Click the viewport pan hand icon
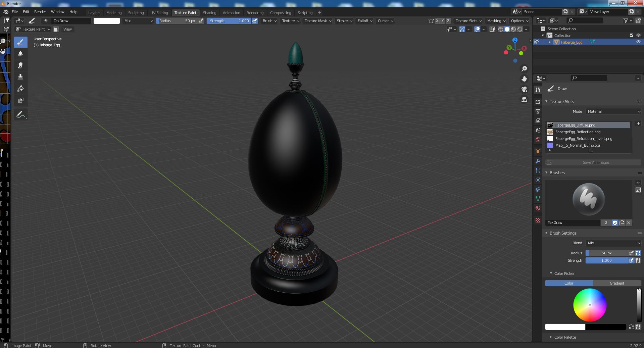 pyautogui.click(x=524, y=79)
